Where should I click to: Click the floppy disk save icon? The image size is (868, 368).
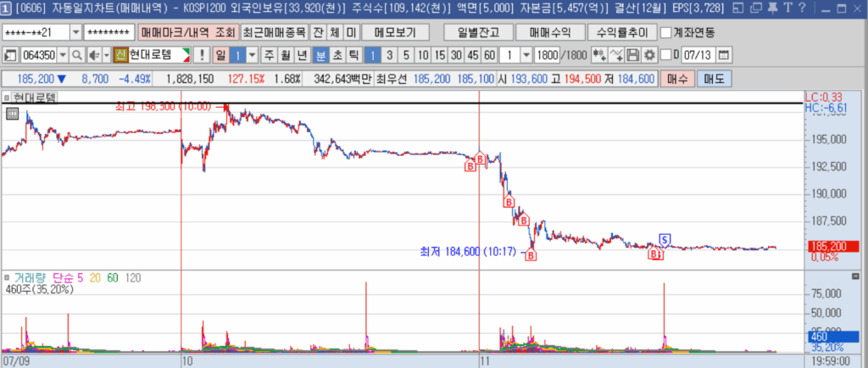pyautogui.click(x=632, y=55)
